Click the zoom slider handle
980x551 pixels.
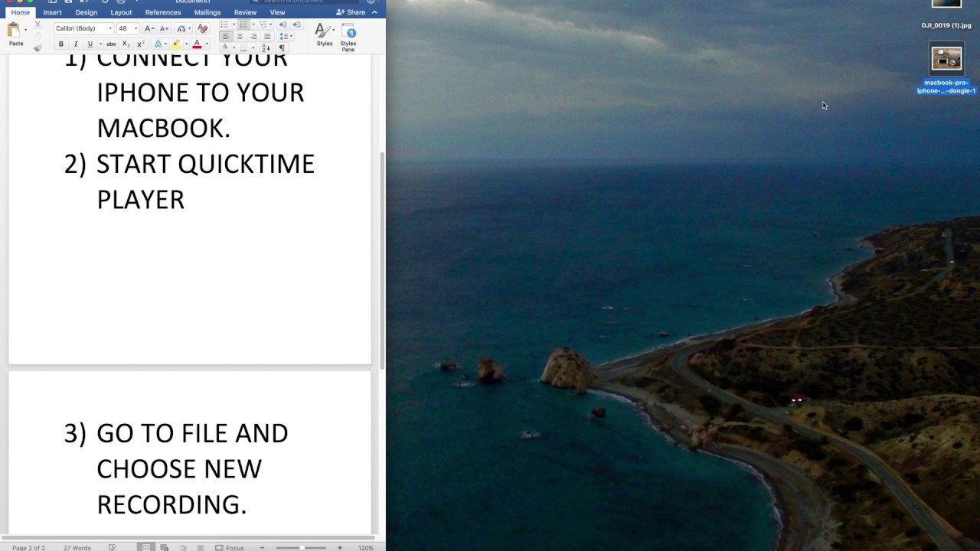point(302,547)
